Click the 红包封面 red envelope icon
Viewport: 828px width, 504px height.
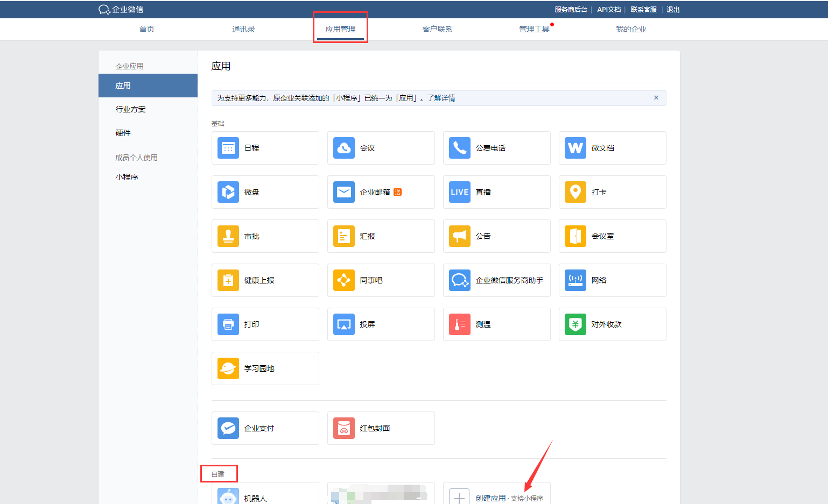344,428
